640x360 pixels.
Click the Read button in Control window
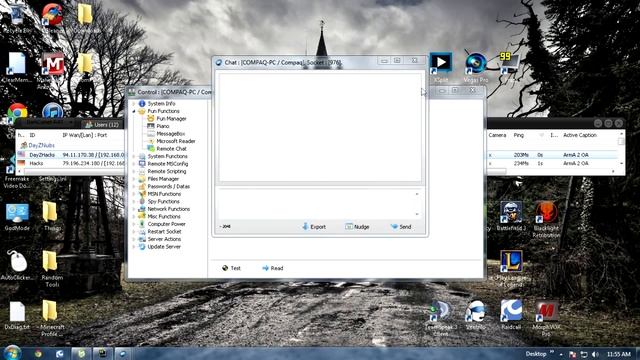(272, 268)
